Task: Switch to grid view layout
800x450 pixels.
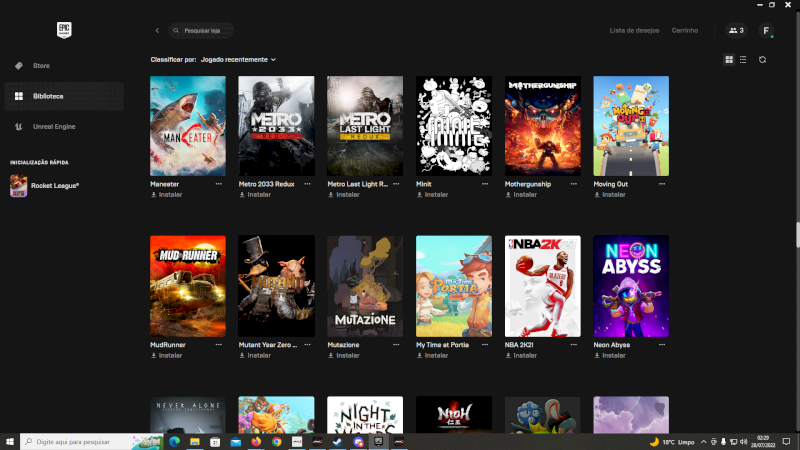Action: click(729, 60)
